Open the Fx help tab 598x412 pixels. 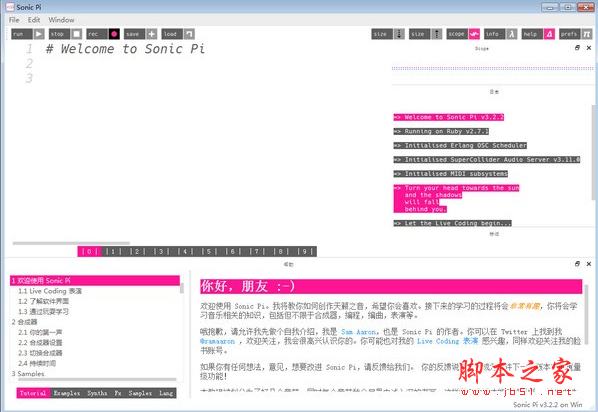point(118,393)
